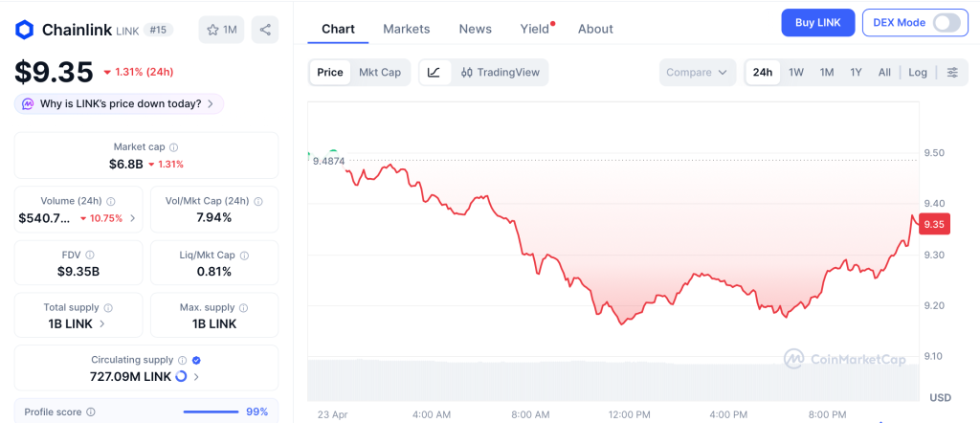Click the circulating supply verified badge
The image size is (980, 423).
196,360
